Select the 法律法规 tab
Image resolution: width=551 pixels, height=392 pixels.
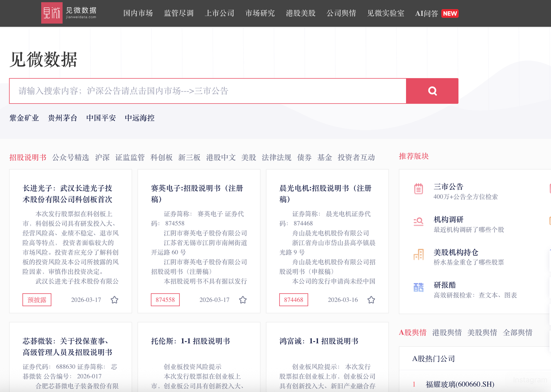coord(277,158)
